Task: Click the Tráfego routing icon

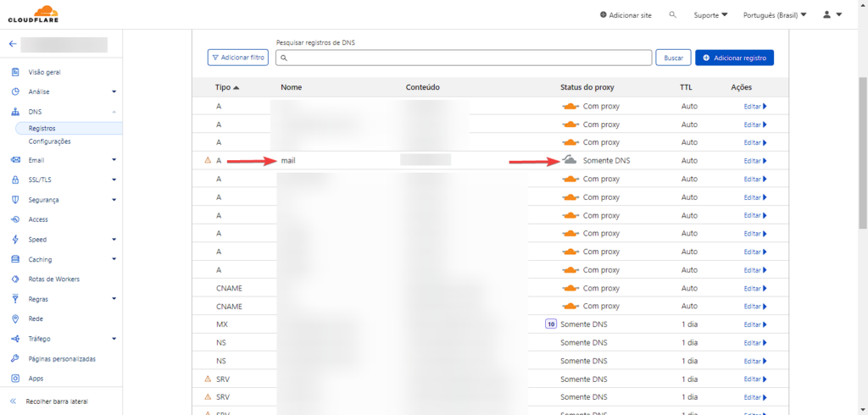Action: pos(15,339)
